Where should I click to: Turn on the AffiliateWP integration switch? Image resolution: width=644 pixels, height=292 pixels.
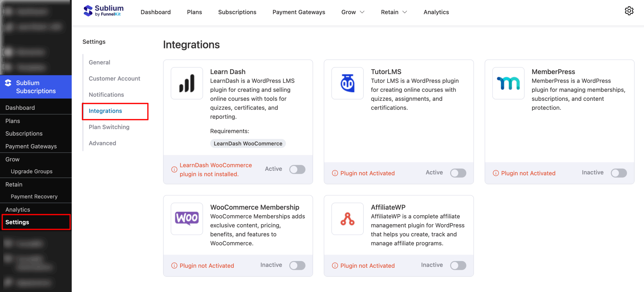click(x=458, y=265)
